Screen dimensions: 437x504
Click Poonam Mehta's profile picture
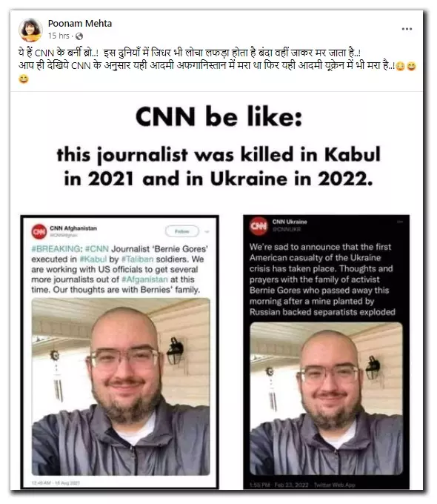tap(30, 30)
